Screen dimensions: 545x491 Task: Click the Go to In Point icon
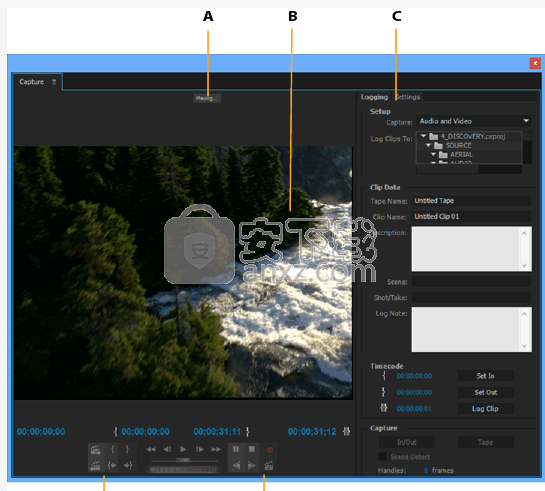112,465
